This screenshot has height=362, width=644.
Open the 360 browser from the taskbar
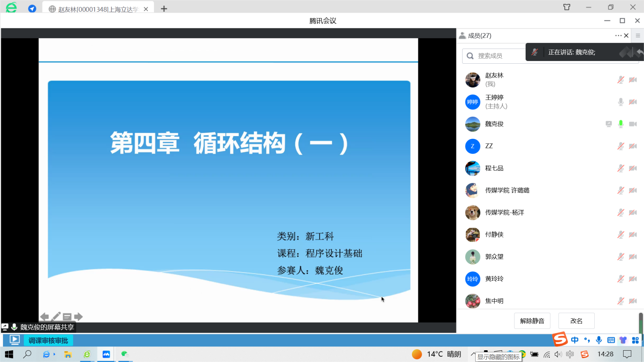pos(87,354)
